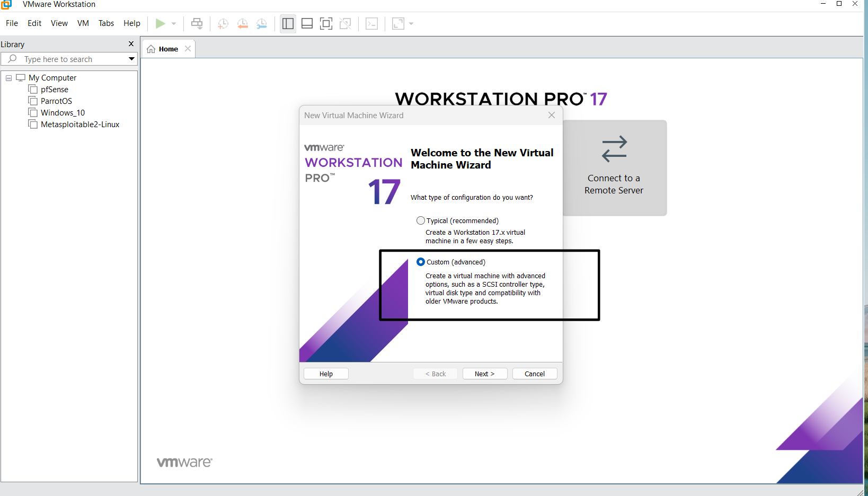Viewport: 868px width, 496px height.
Task: Open the Snapshot Manager wrench icon
Action: (262, 23)
